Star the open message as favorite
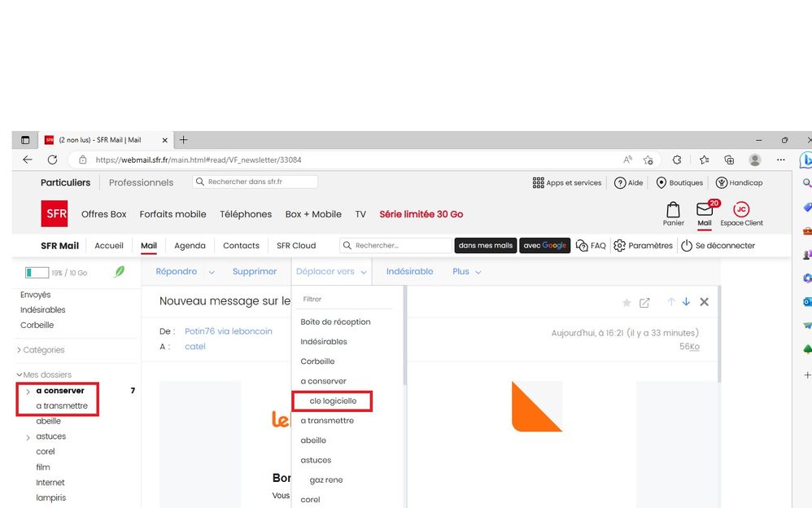 (626, 303)
